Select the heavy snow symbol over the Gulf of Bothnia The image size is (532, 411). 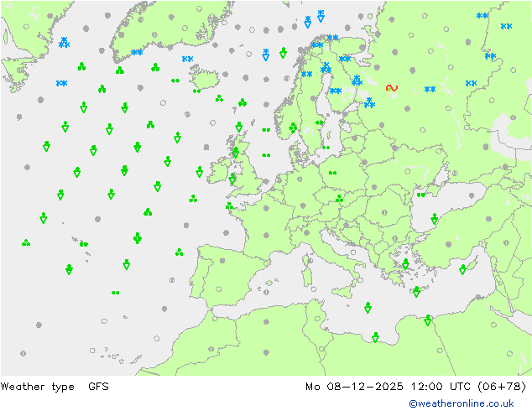pyautogui.click(x=326, y=68)
